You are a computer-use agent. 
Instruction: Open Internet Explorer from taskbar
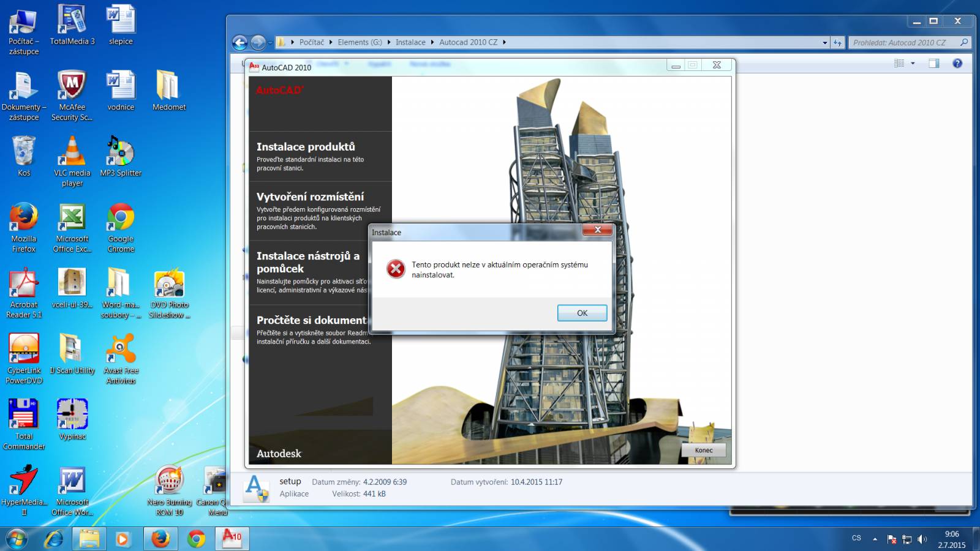point(54,539)
